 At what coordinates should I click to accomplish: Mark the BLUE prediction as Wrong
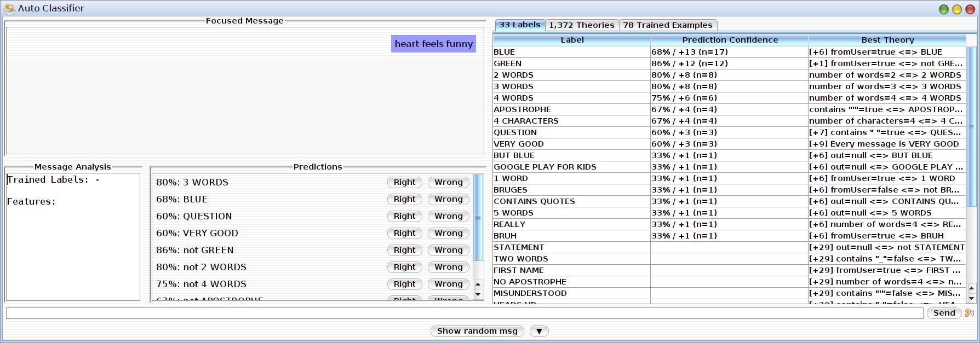448,199
